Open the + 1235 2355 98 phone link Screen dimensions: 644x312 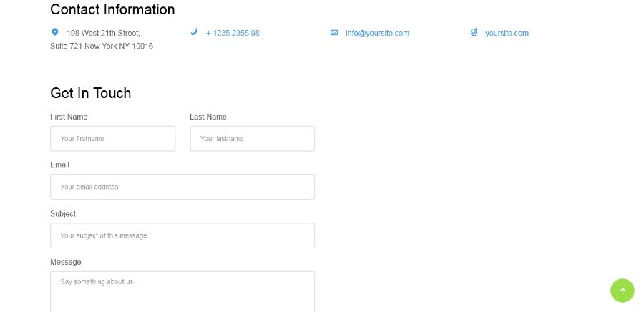[x=233, y=33]
